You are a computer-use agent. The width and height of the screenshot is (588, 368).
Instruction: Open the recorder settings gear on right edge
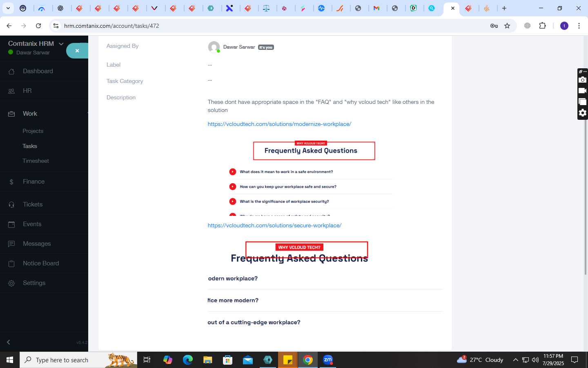(583, 113)
